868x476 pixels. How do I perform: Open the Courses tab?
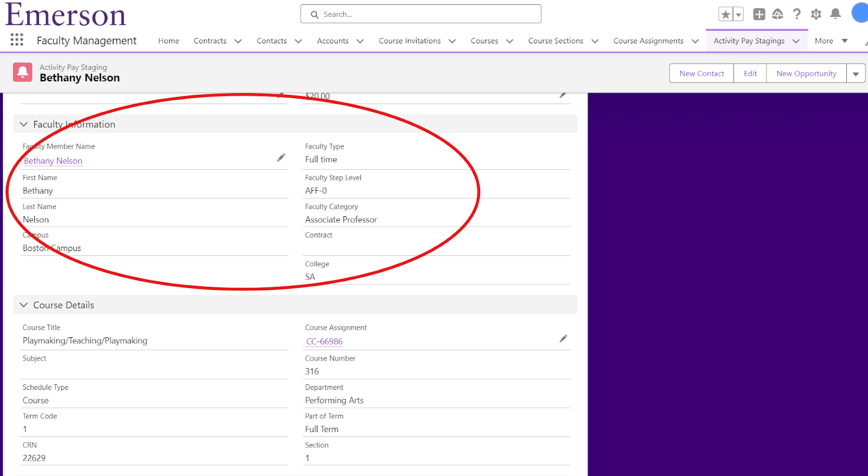484,41
